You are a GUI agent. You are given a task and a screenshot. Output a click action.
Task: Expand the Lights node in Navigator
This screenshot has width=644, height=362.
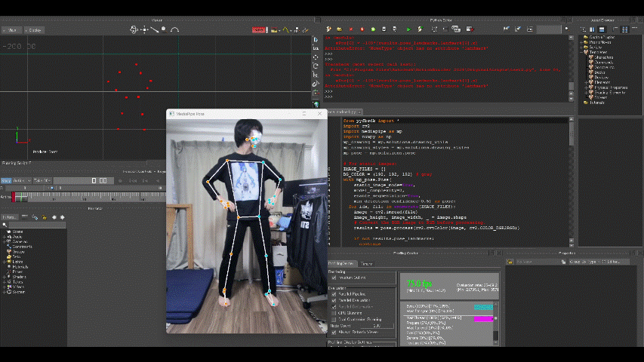point(5,262)
